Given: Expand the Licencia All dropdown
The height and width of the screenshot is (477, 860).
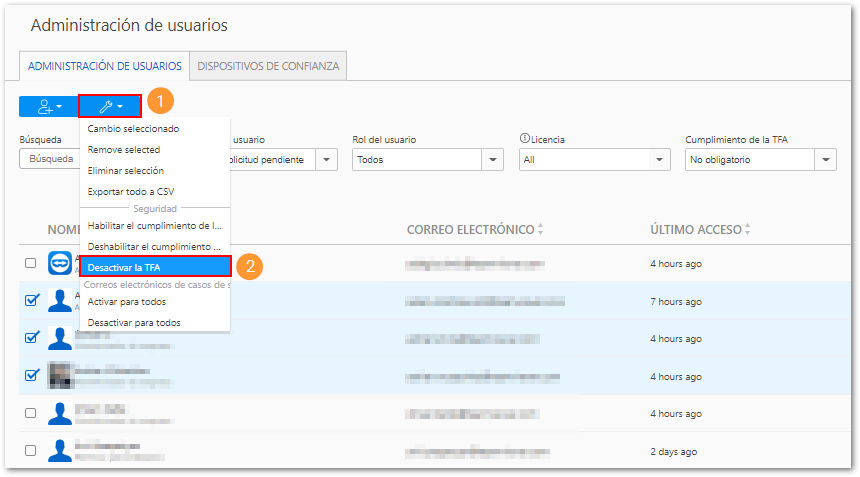Looking at the screenshot, I should [659, 160].
